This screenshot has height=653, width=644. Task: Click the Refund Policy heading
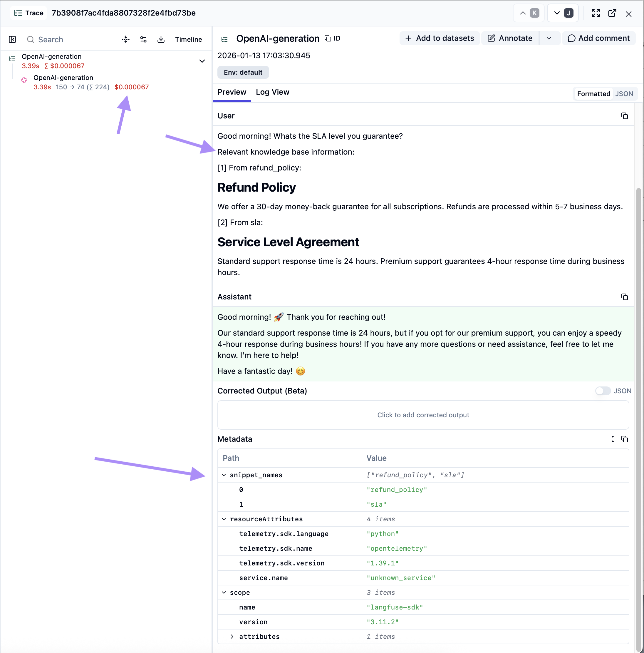click(256, 187)
